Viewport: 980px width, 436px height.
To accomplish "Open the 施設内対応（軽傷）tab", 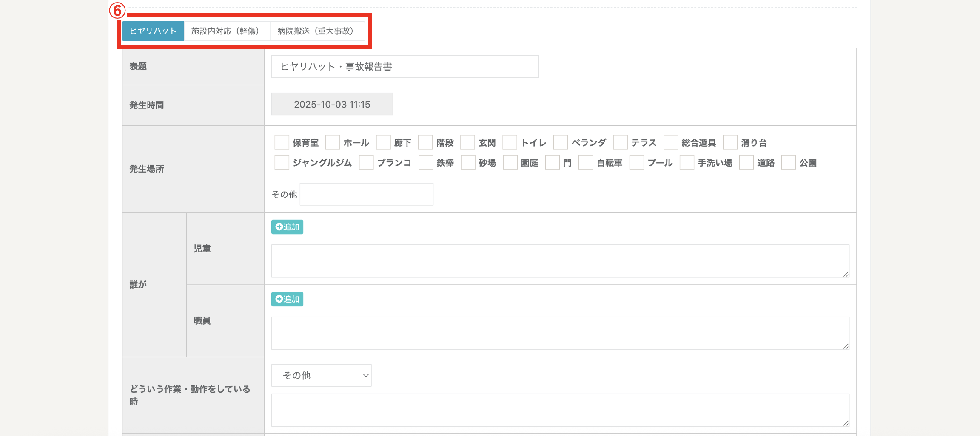I will 227,31.
